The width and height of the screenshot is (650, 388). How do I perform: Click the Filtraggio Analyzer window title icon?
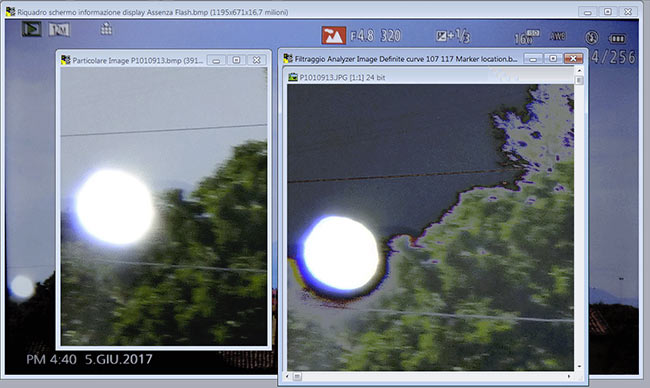pos(288,58)
